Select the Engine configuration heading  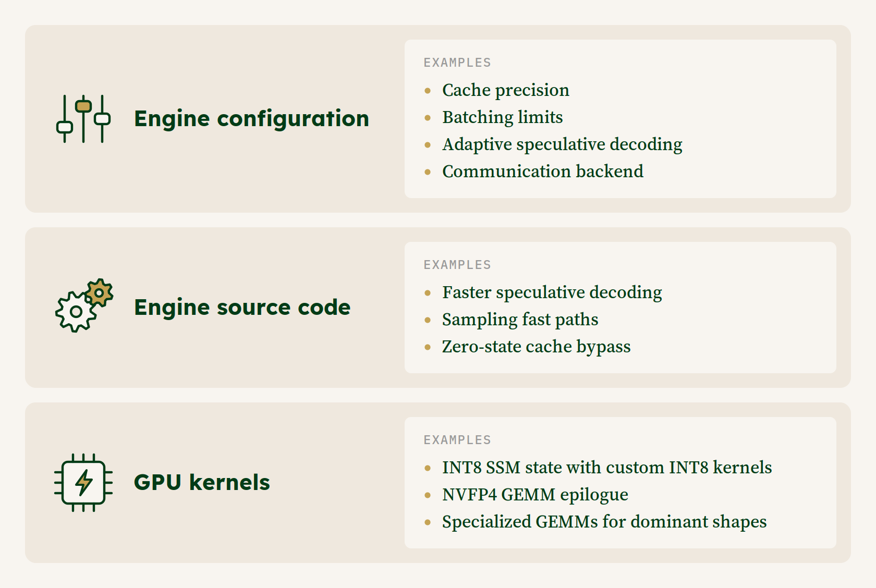pyautogui.click(x=251, y=119)
